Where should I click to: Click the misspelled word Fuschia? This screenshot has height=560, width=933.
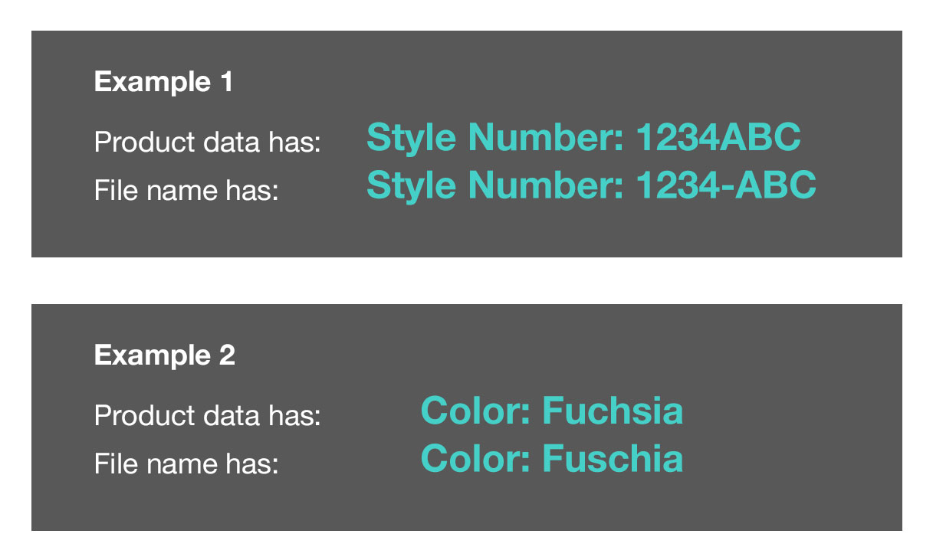(613, 459)
